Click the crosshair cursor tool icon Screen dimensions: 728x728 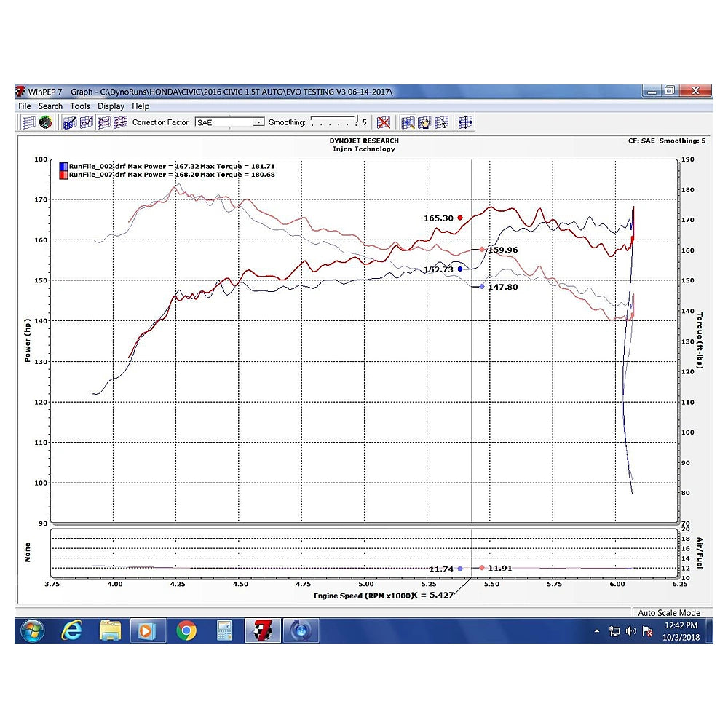(x=465, y=122)
